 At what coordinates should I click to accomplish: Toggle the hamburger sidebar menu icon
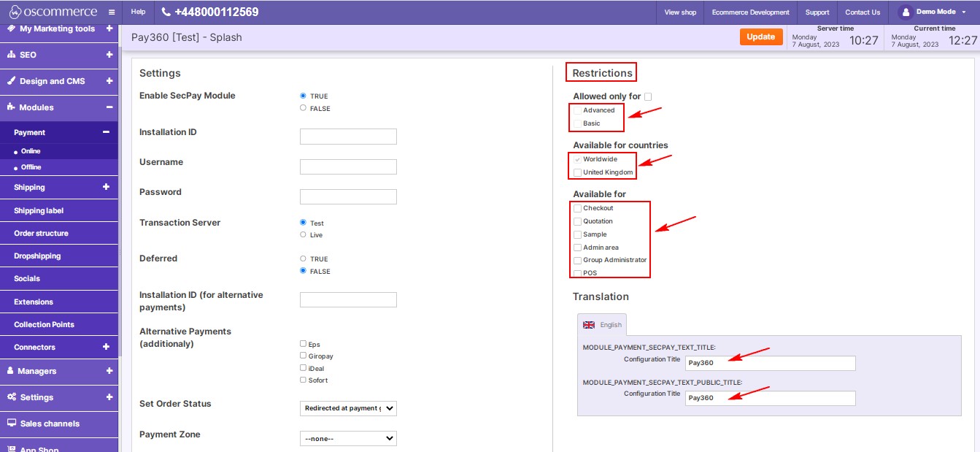[112, 12]
